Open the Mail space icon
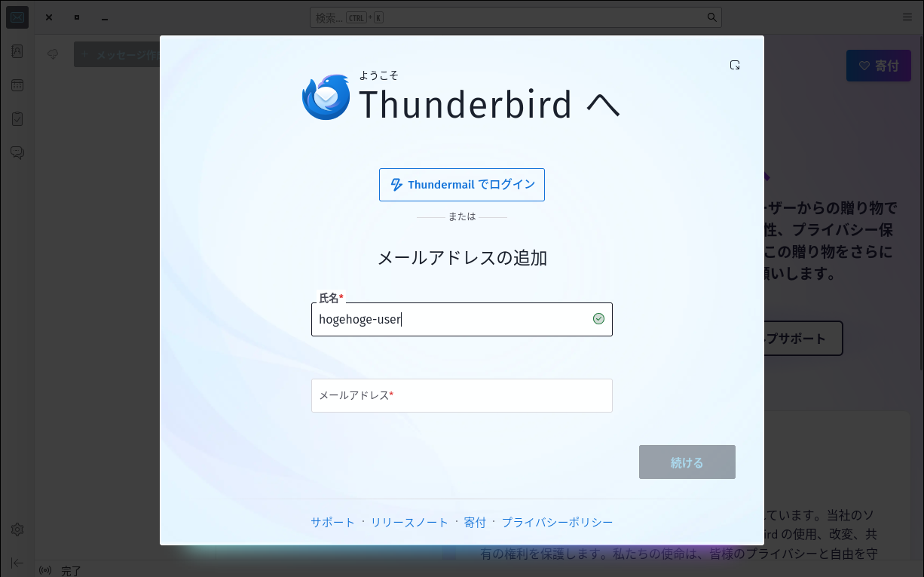Image resolution: width=924 pixels, height=577 pixels. click(17, 17)
